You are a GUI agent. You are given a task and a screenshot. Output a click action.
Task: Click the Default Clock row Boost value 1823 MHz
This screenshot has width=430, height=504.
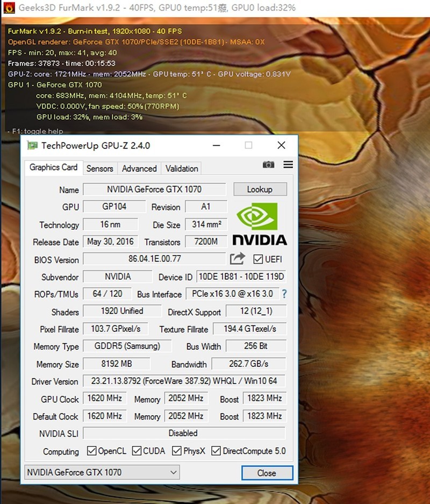click(264, 416)
